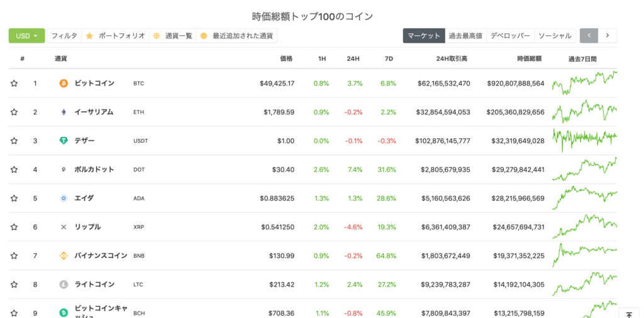The height and width of the screenshot is (318, 644).
Task: Click the Polkadot 7D value 31.6%
Action: click(x=387, y=170)
